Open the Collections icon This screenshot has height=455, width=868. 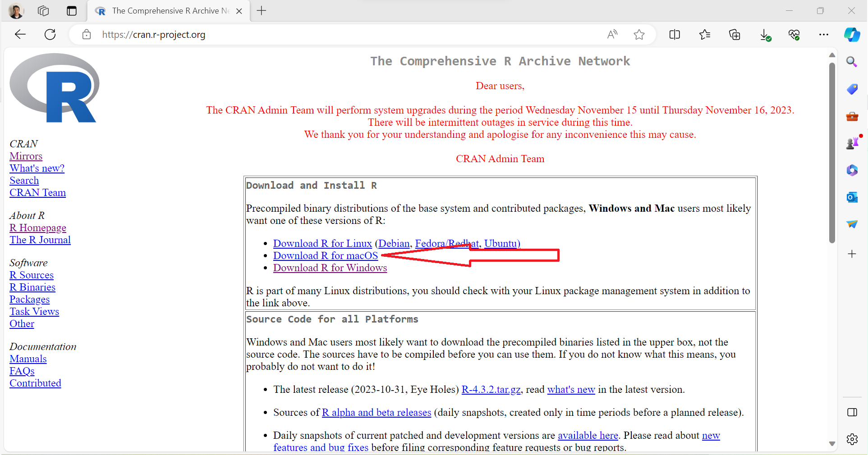click(x=735, y=35)
